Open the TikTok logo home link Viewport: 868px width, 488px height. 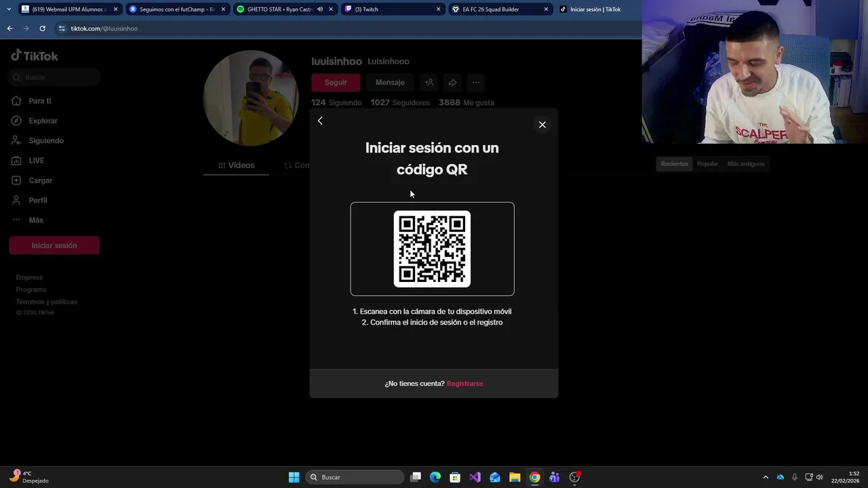click(35, 56)
